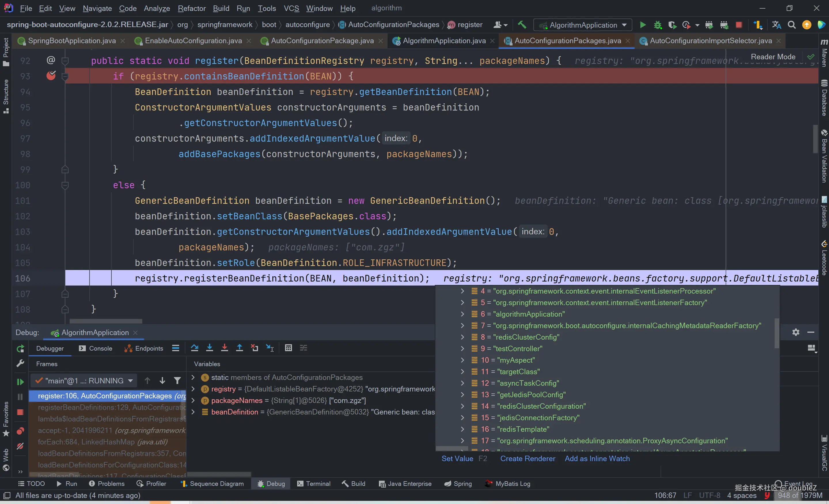Viewport: 829px width, 504px height.
Task: Toggle the breakpoint on line 93
Action: pyautogui.click(x=51, y=76)
